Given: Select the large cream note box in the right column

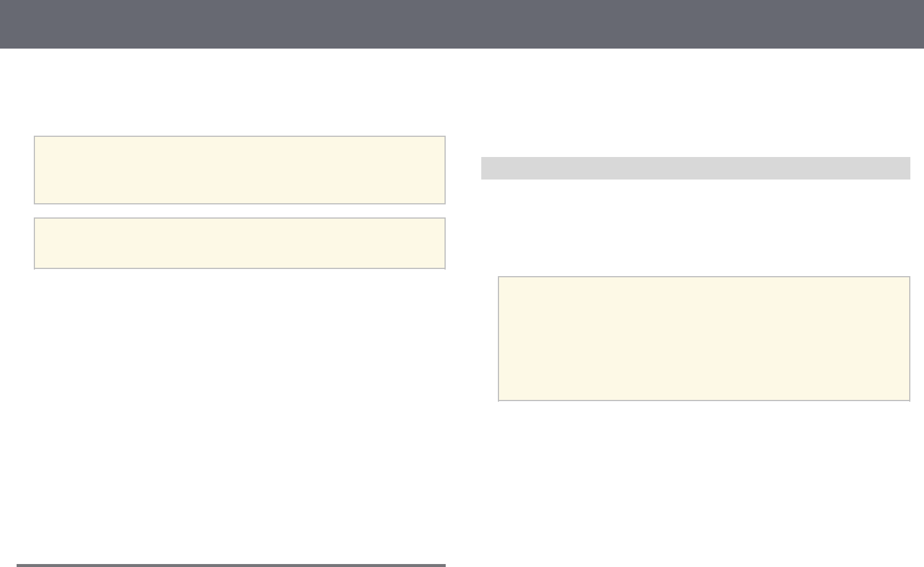Looking at the screenshot, I should click(x=704, y=339).
